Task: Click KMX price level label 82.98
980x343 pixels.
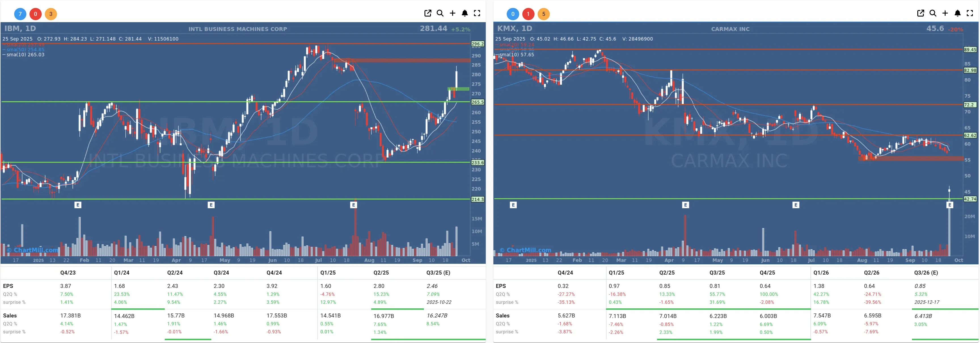Action: (970, 70)
